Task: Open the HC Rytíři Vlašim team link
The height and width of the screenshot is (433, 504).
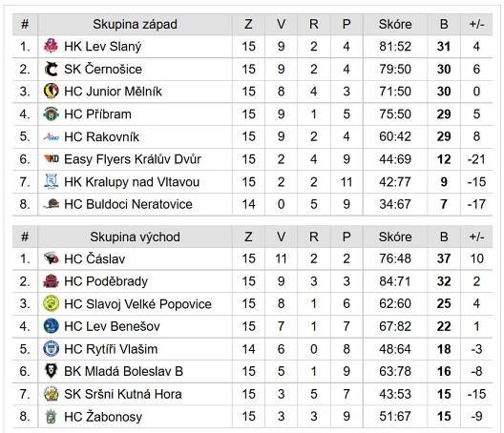Action: [x=111, y=349]
